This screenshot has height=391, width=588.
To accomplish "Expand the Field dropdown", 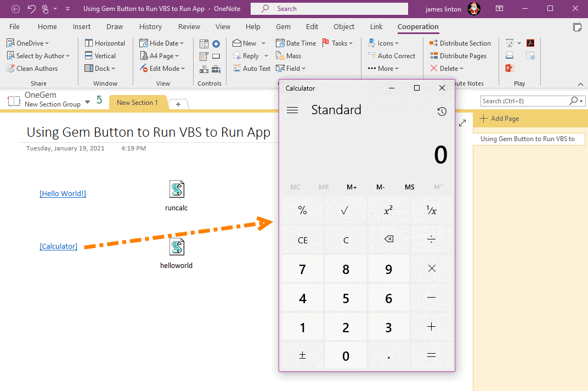I will click(x=291, y=68).
